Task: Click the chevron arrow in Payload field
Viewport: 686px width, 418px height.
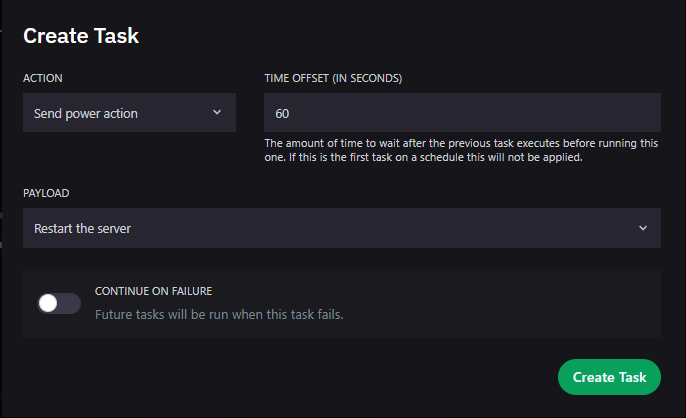Action: tap(642, 228)
